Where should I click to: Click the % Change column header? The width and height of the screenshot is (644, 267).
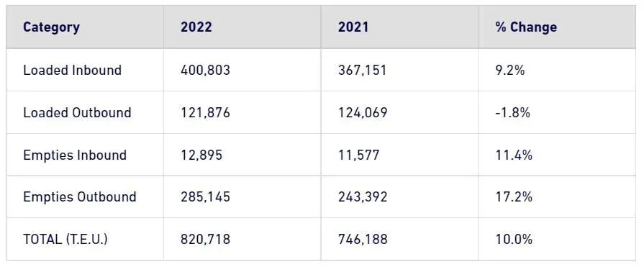coord(526,27)
